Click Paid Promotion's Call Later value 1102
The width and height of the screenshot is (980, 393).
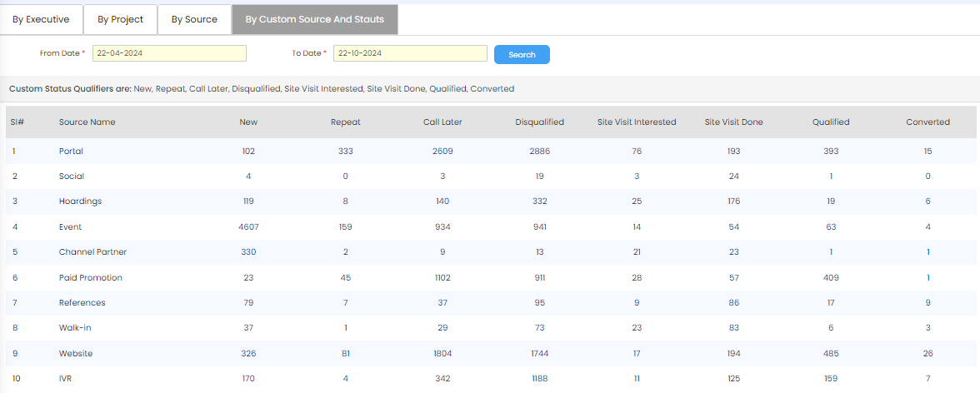(x=442, y=277)
